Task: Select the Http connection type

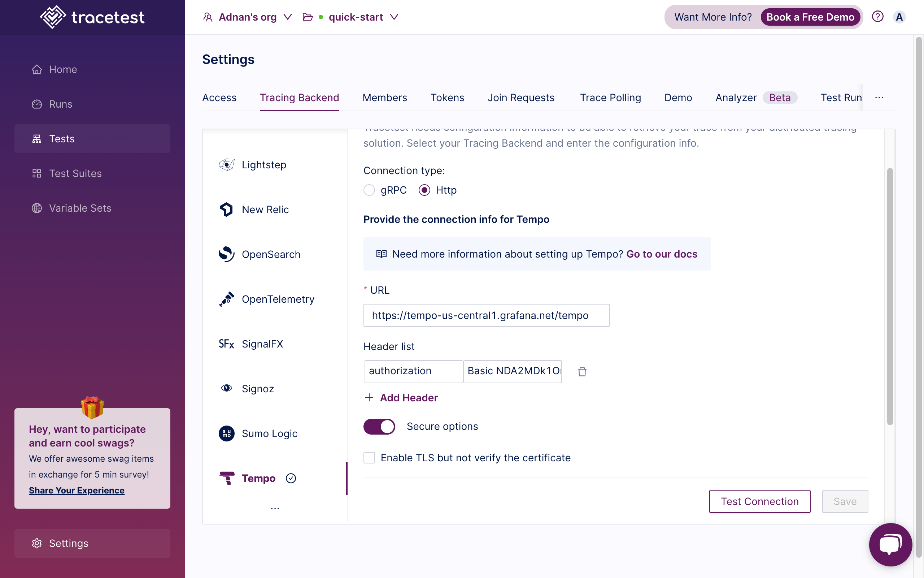Action: [424, 190]
